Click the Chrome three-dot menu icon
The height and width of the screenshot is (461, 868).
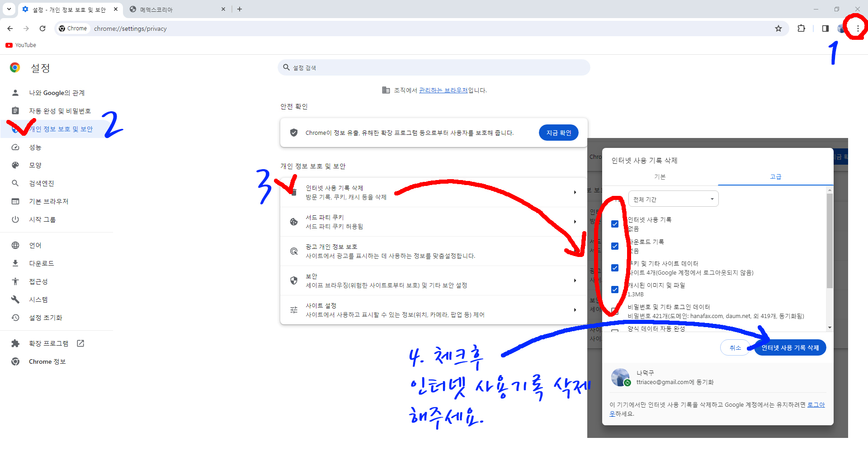coord(858,29)
